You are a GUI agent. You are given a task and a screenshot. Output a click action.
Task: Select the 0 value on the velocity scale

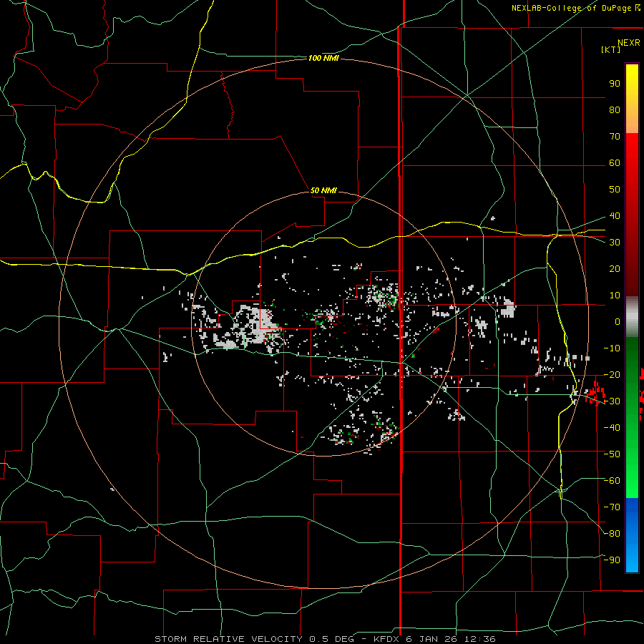pos(618,321)
